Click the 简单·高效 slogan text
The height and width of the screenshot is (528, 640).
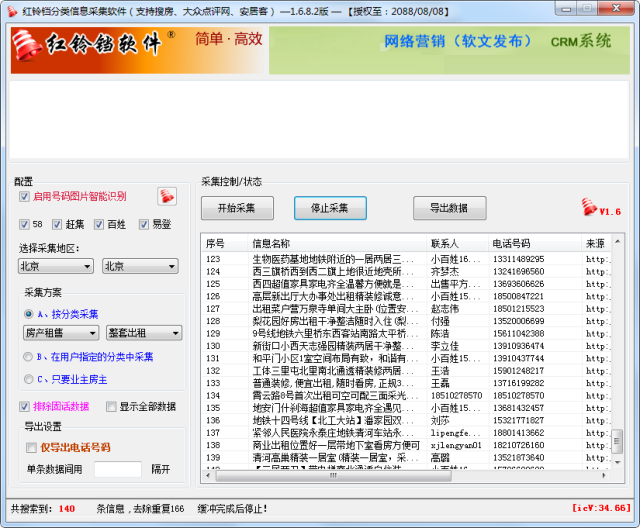(229, 39)
